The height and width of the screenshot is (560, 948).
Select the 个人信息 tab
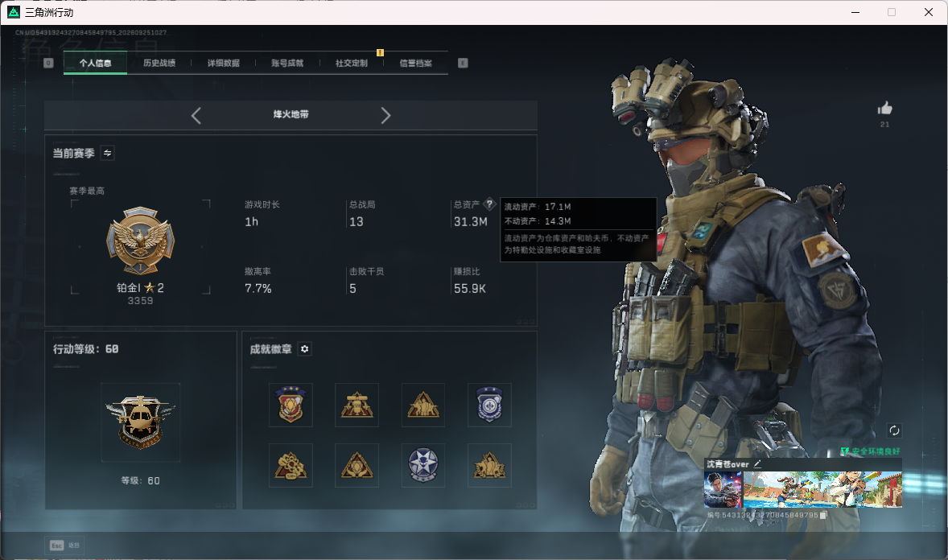pos(95,63)
